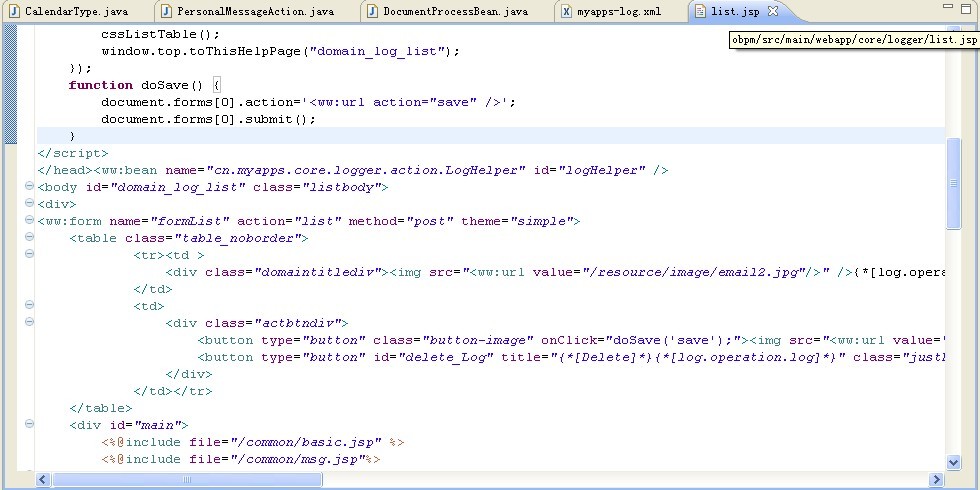Screen dimensions: 980x490
Task: Collapse the body domain_log_list fold marker
Action: (x=29, y=186)
